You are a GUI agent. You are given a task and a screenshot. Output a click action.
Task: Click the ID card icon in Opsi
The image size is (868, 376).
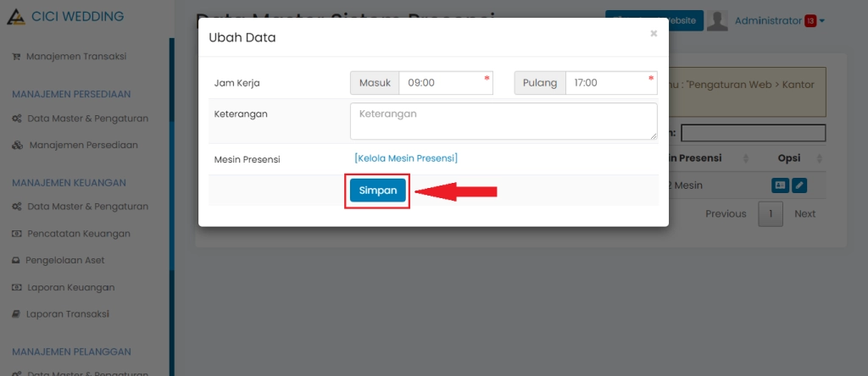pyautogui.click(x=780, y=185)
